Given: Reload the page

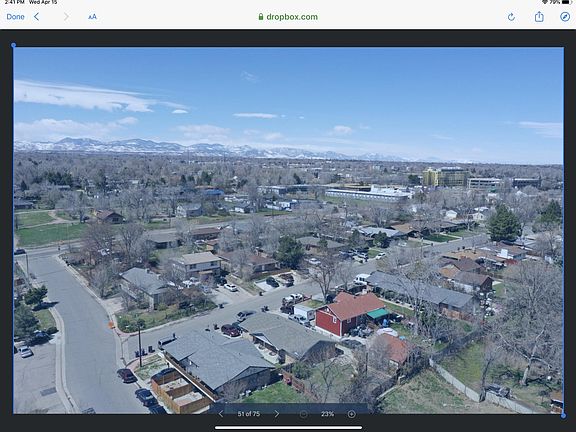Looking at the screenshot, I should click(x=511, y=17).
